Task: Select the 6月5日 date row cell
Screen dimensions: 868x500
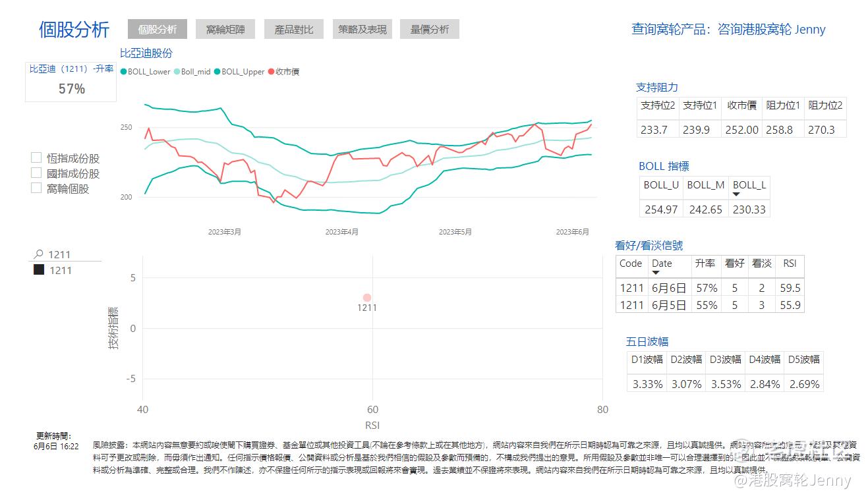Action: (x=668, y=305)
